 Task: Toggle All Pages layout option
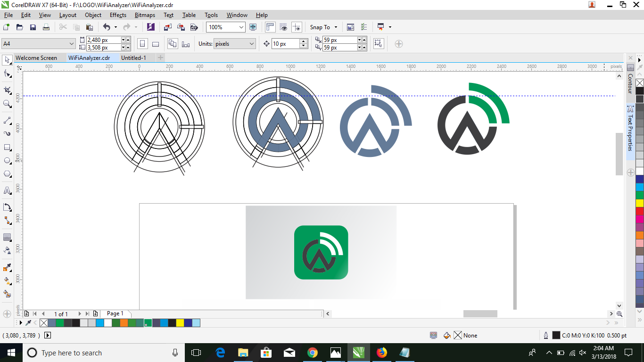173,44
